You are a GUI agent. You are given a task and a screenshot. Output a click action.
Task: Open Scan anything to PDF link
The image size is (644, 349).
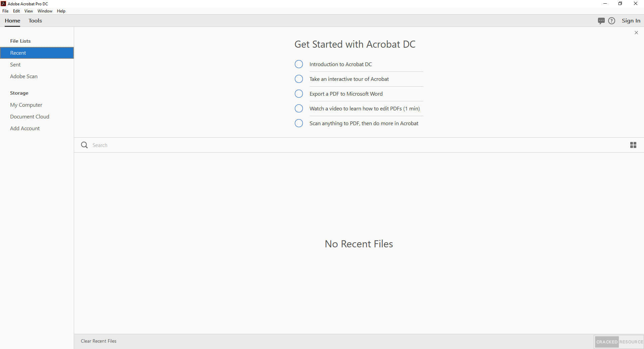(x=364, y=123)
